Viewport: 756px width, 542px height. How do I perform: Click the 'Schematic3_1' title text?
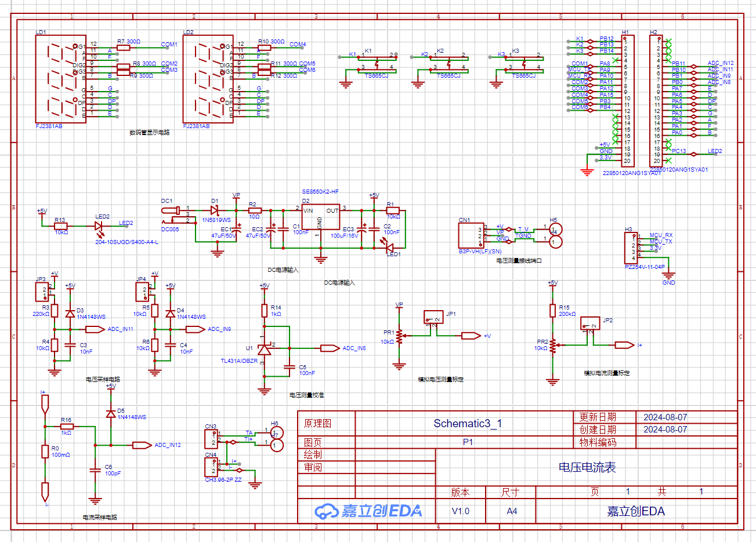coord(468,423)
